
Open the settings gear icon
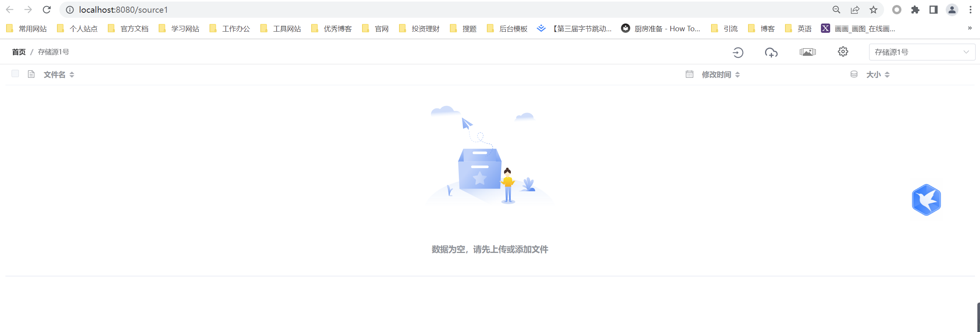coord(843,52)
